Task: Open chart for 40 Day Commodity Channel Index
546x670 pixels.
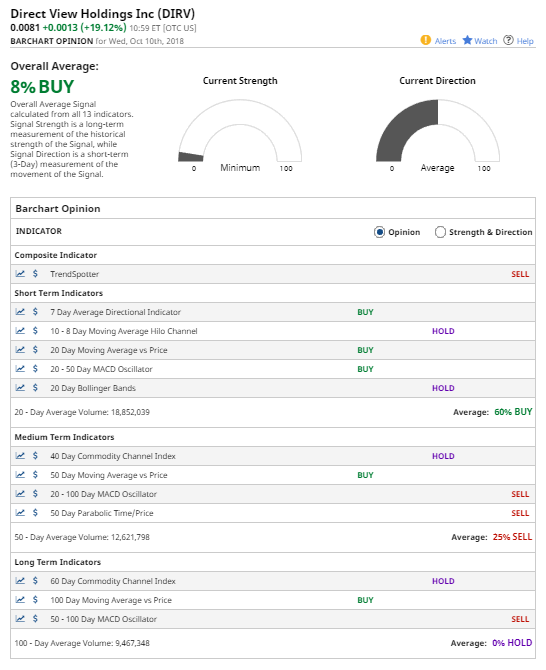Action: pyautogui.click(x=20, y=455)
